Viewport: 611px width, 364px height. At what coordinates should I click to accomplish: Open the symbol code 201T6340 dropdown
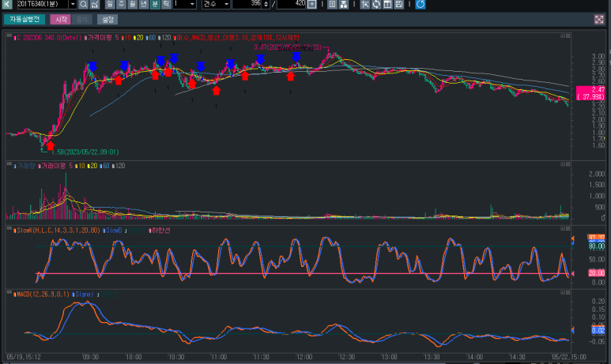coord(72,5)
